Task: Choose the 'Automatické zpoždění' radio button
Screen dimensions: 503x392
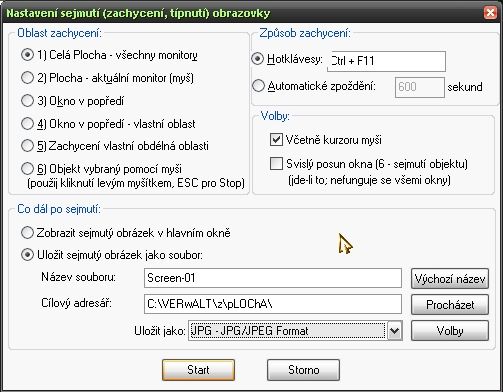Action: pos(258,86)
